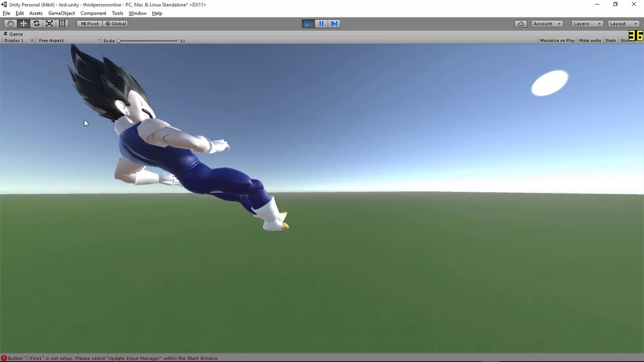The height and width of the screenshot is (362, 644).
Task: Adjust the game view Scale slider
Action: click(x=148, y=41)
